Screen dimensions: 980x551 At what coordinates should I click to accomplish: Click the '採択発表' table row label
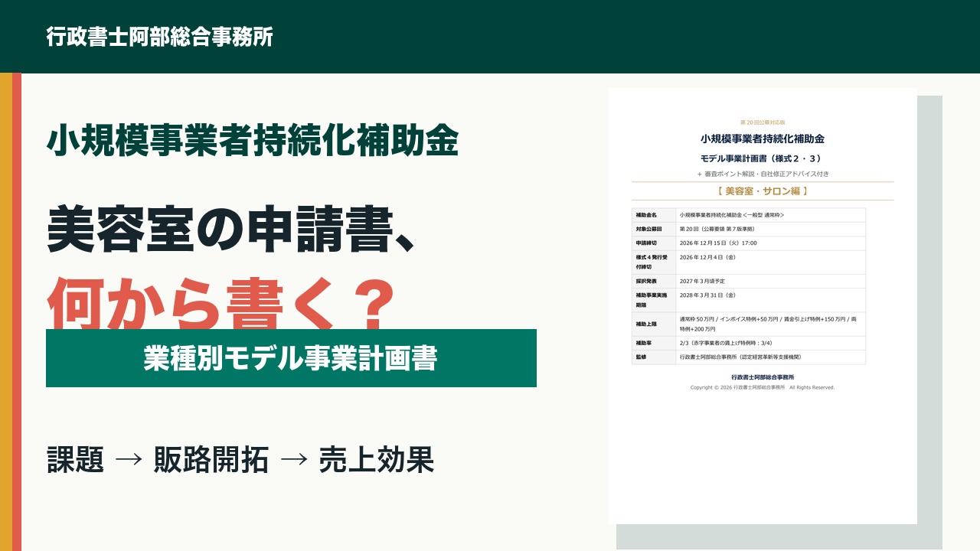pyautogui.click(x=646, y=281)
